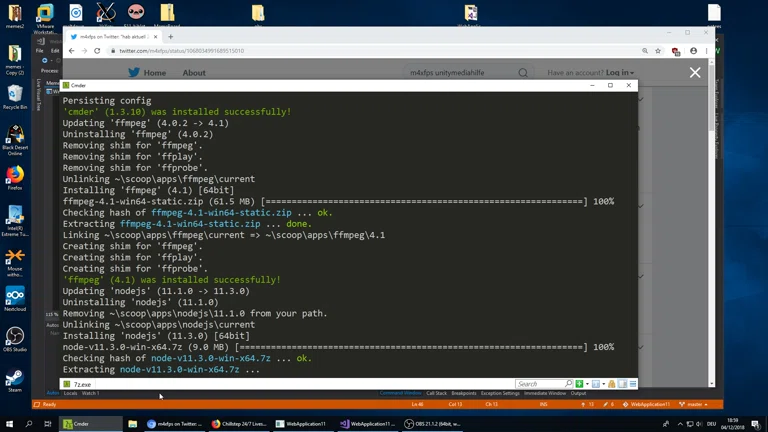
Task: Toggle the alternative mode panel icon in Cmder
Action: 623,384
